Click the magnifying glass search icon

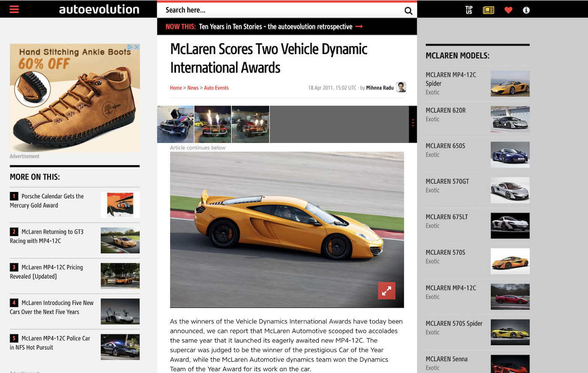click(x=408, y=11)
